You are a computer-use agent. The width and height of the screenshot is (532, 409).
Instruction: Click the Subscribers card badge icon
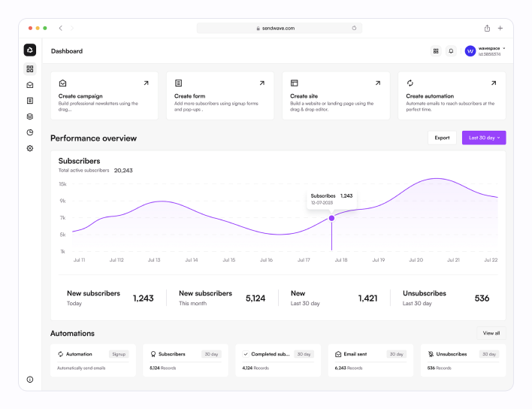(x=153, y=354)
